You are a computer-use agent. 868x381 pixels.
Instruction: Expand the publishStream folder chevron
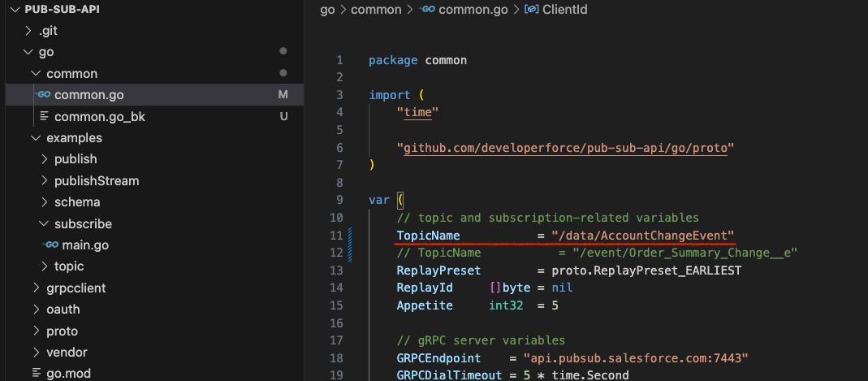45,181
